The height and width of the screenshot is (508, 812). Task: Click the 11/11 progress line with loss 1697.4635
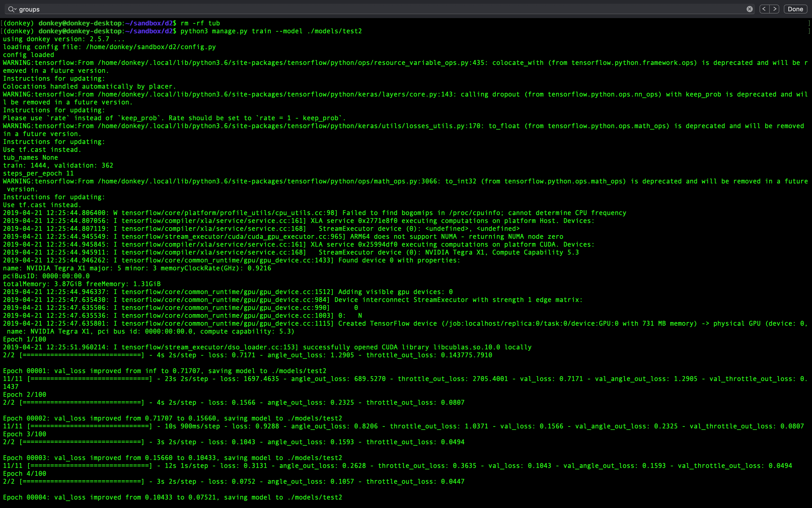click(x=405, y=383)
